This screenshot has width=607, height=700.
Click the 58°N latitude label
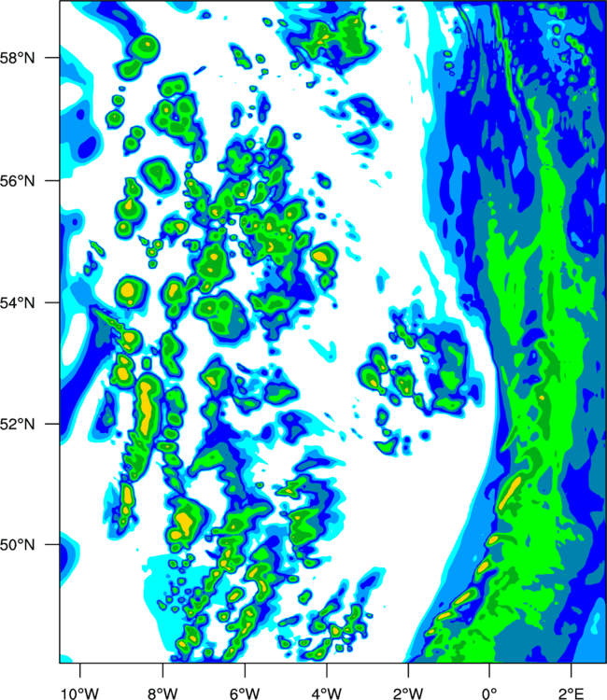17,58
